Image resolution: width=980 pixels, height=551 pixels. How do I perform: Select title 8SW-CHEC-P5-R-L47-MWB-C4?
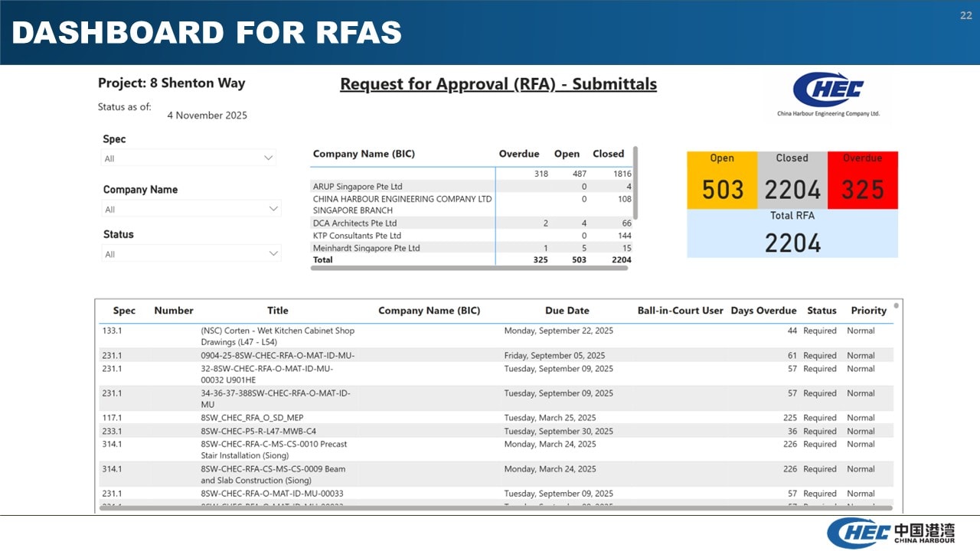tap(258, 431)
